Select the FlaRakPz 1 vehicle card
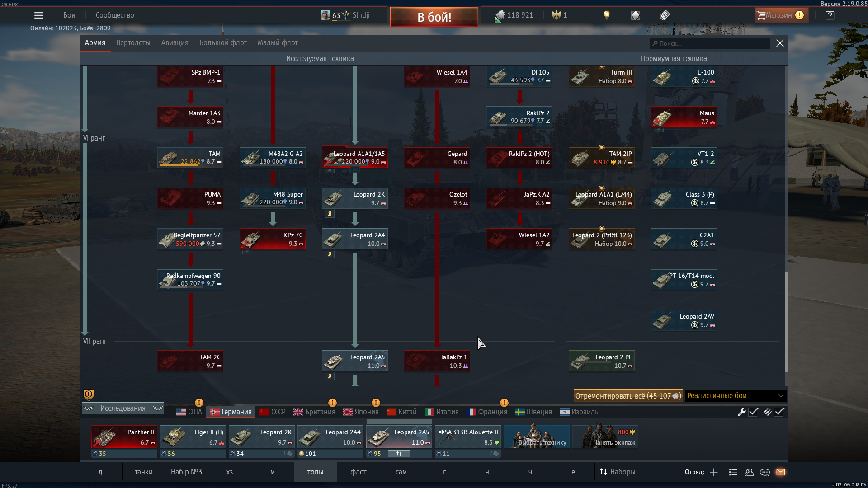 click(437, 361)
